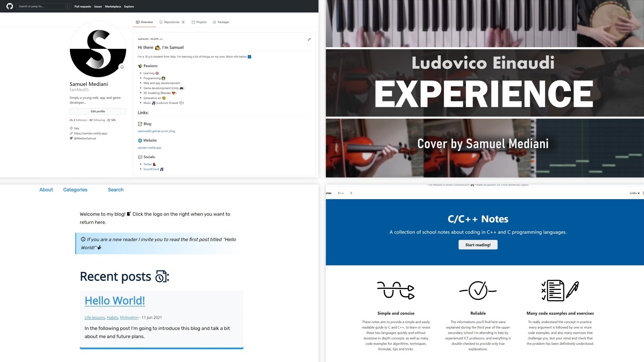Screen dimensions: 644x362
Task: Click the globe icon next to Website
Action: (x=139, y=140)
